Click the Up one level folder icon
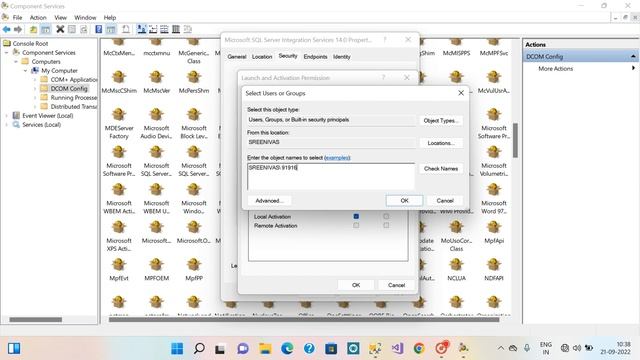Image resolution: width=640 pixels, height=360 pixels. point(33,29)
